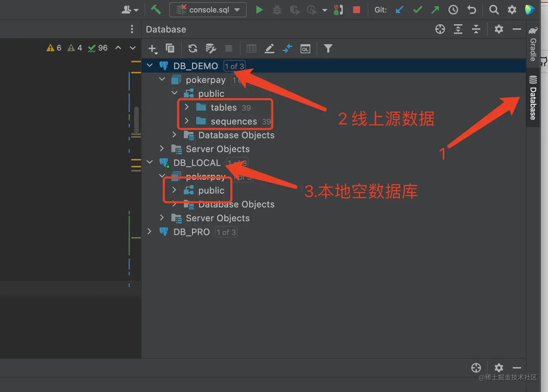Select the public schema under DB_LOCAL
The width and height of the screenshot is (548, 392).
[211, 190]
